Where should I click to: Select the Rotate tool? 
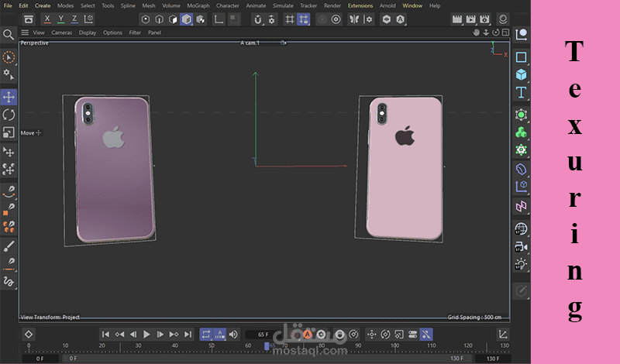coord(9,115)
